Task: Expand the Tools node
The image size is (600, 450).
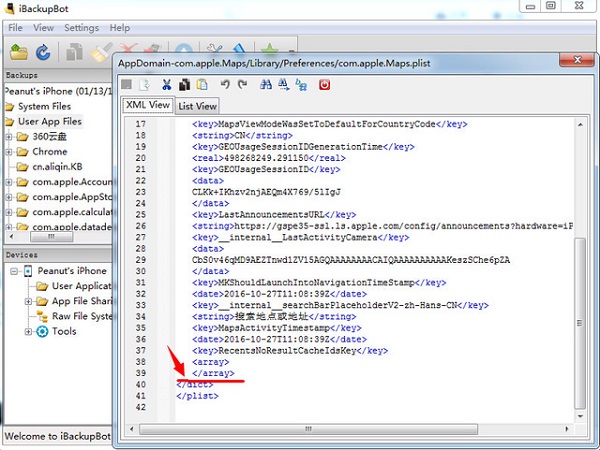Action: [28, 332]
